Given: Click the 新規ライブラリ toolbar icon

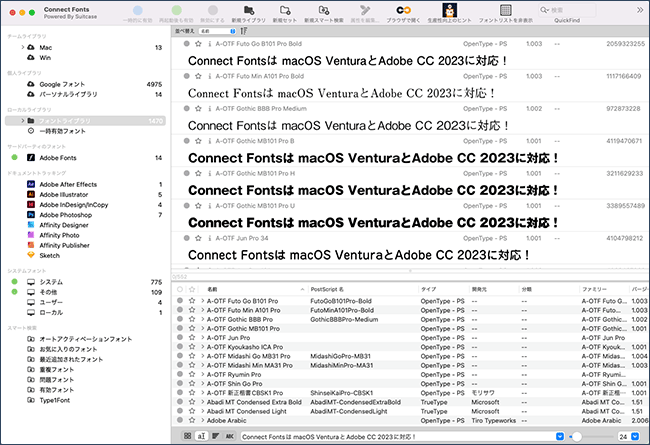Looking at the screenshot, I should [248, 10].
